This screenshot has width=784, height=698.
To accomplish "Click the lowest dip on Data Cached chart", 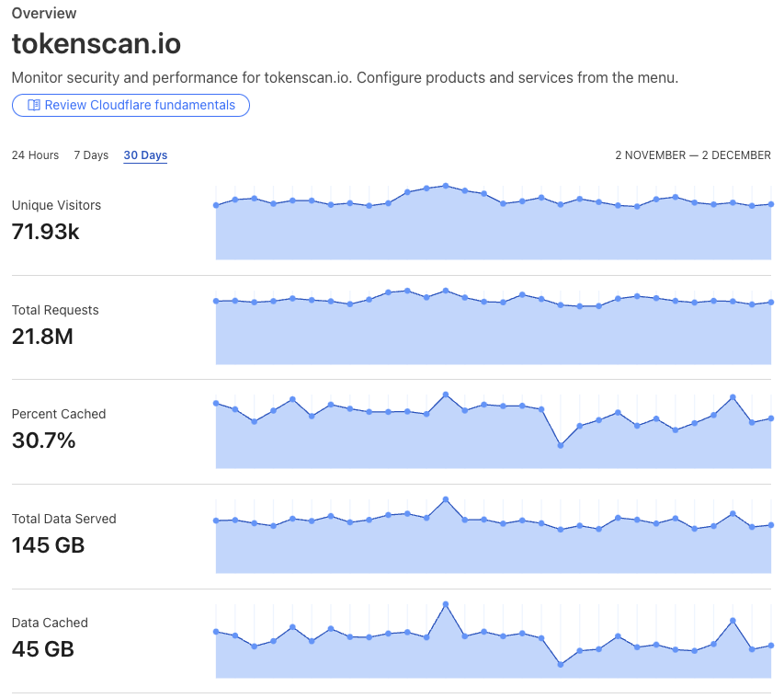I will click(561, 665).
